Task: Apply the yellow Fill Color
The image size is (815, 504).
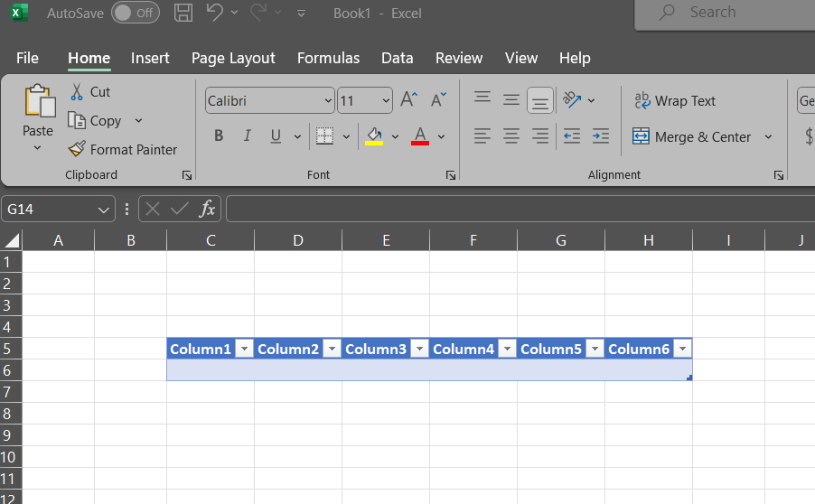Action: (374, 136)
